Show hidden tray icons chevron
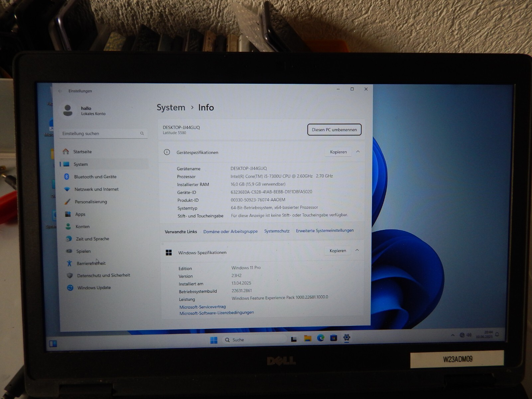Image resolution: width=532 pixels, height=399 pixels. point(453,335)
